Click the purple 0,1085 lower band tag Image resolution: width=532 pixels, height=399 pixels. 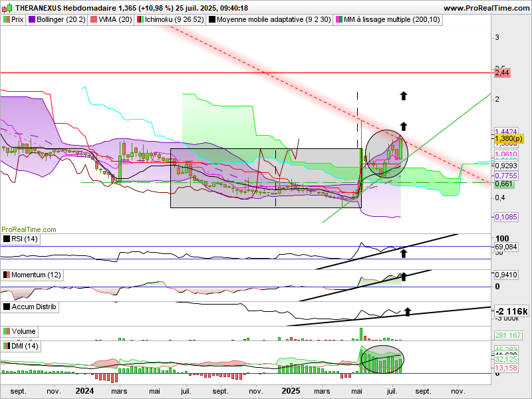(506, 217)
